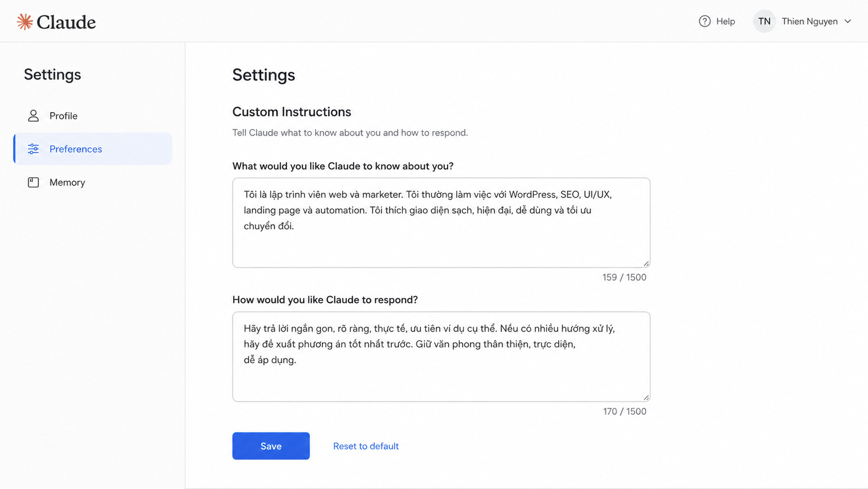Click the Help question mark icon
The width and height of the screenshot is (868, 489).
pos(704,21)
